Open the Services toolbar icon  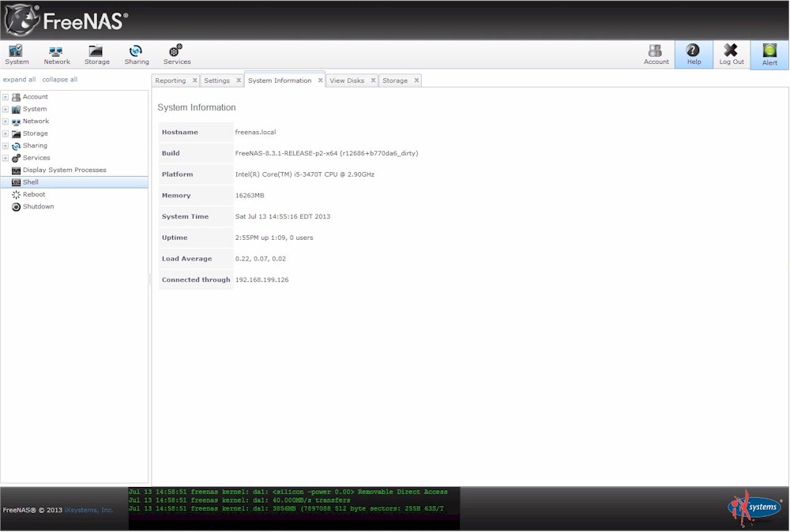point(177,54)
